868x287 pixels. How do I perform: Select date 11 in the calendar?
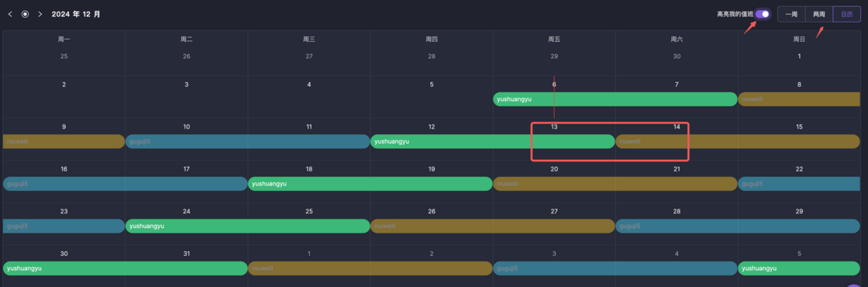[309, 127]
